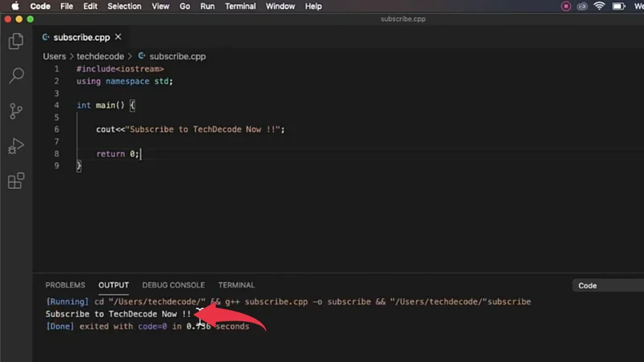Open the Search view in activity bar

[16, 76]
